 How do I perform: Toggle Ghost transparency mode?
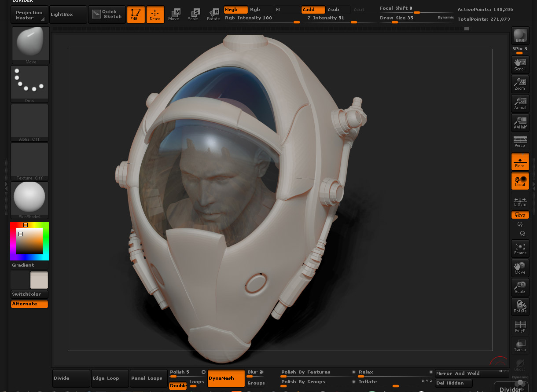pos(520,365)
